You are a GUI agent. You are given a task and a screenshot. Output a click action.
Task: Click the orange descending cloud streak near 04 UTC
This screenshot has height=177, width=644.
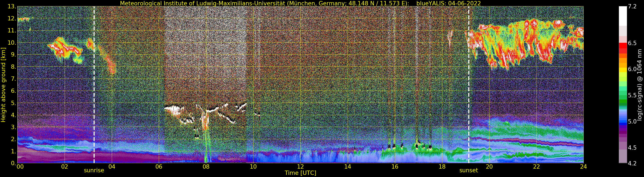tap(108, 60)
